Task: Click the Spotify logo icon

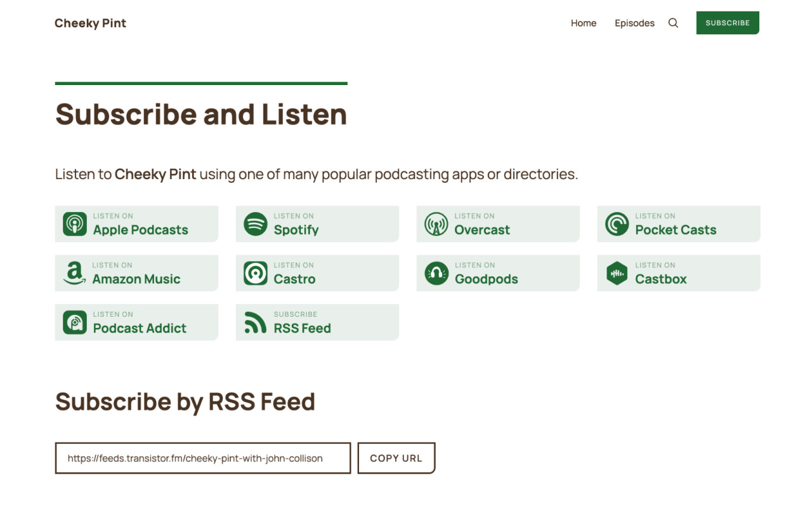Action: [256, 224]
